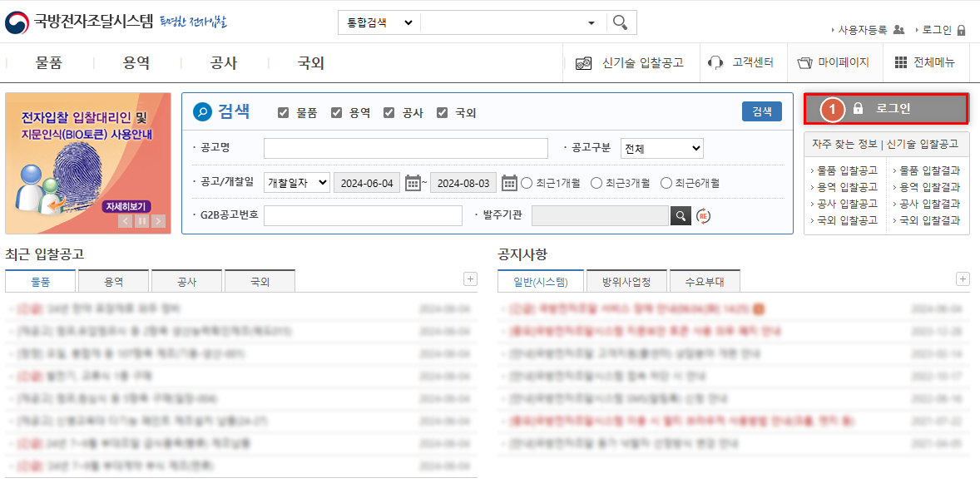Expand the 공지사항 list with the plus button
This screenshot has height=483, width=980.
pos(961,278)
